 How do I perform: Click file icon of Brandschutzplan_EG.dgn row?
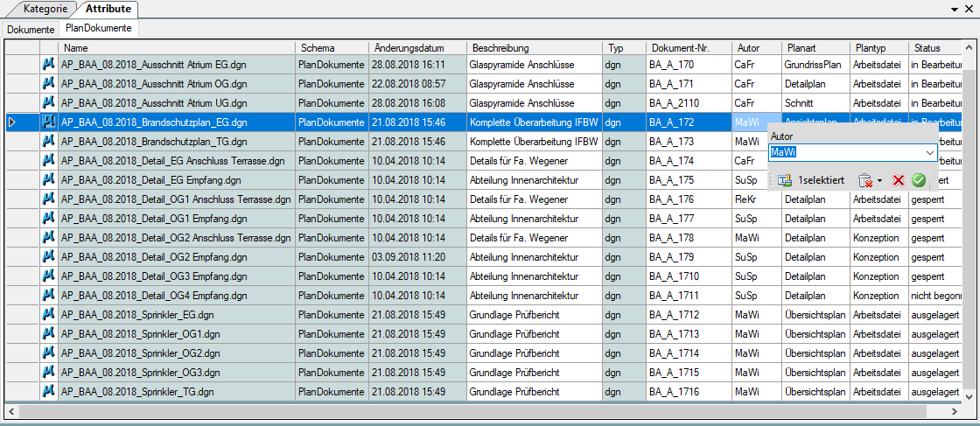coord(49,122)
